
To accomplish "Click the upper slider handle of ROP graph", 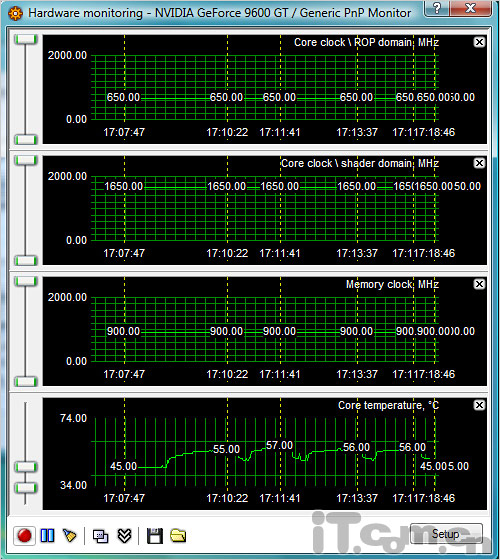I will (26, 39).
